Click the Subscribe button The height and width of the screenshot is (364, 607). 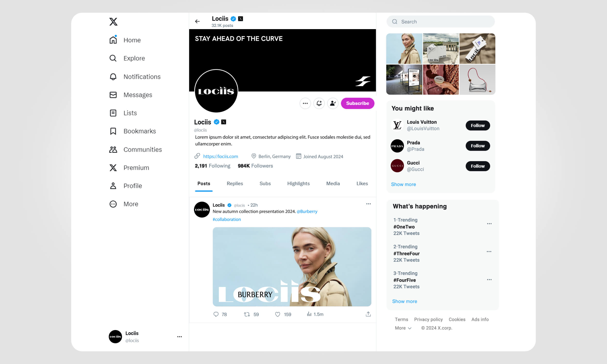(357, 103)
